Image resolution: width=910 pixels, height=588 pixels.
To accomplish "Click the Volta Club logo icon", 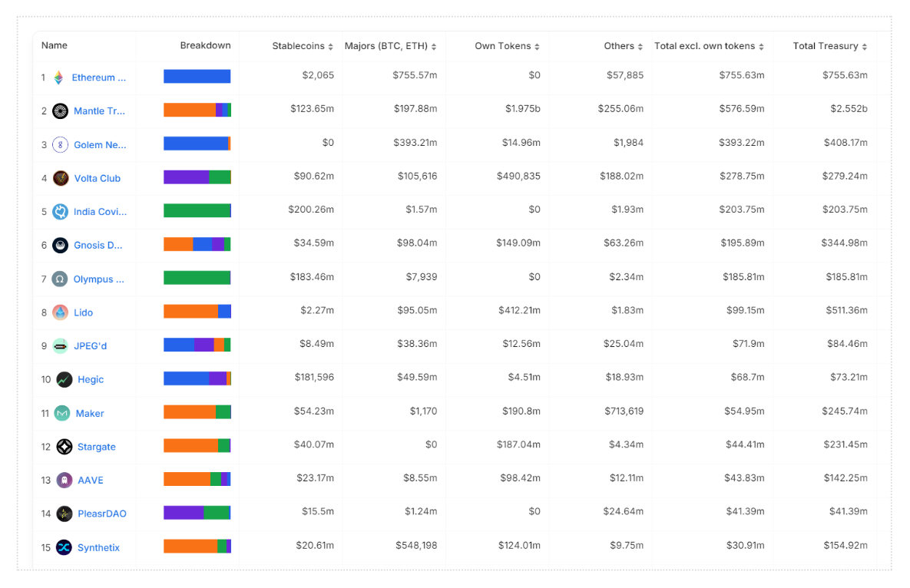I will pyautogui.click(x=61, y=178).
